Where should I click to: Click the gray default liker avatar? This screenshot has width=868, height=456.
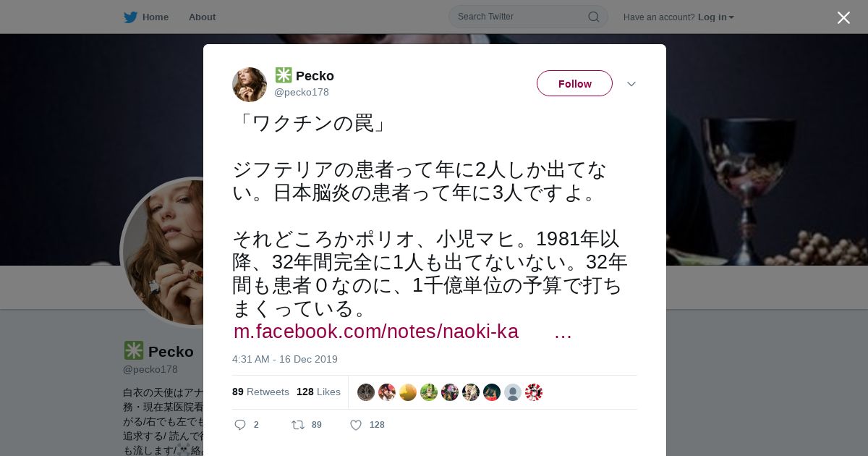513,392
